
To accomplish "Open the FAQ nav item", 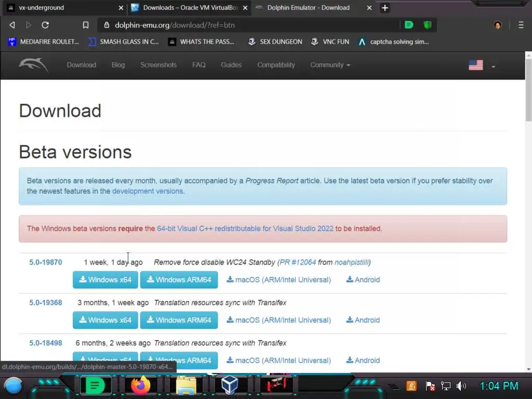I will 199,65.
